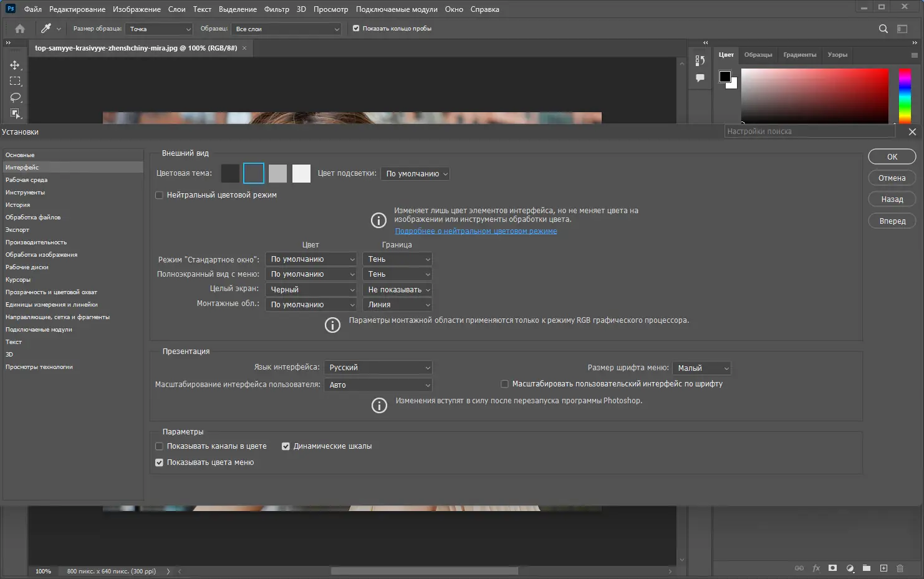Viewport: 924px width, 579px height.
Task: Click the foreground color black swatch
Action: coord(724,77)
